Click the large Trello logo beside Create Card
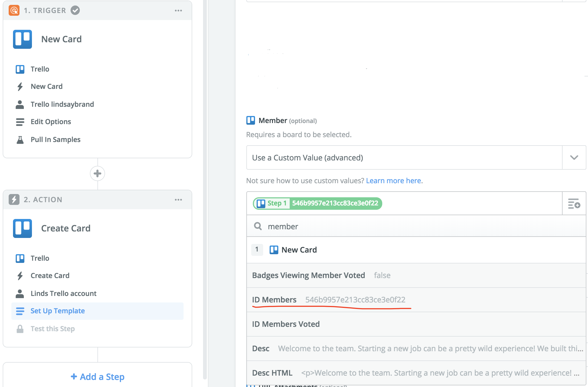Image resolution: width=588 pixels, height=387 pixels. 22,228
